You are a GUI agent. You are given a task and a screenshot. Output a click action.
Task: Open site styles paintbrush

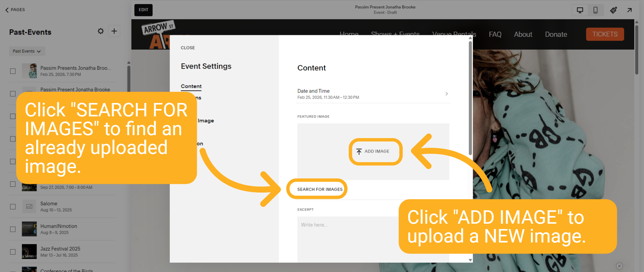(613, 10)
